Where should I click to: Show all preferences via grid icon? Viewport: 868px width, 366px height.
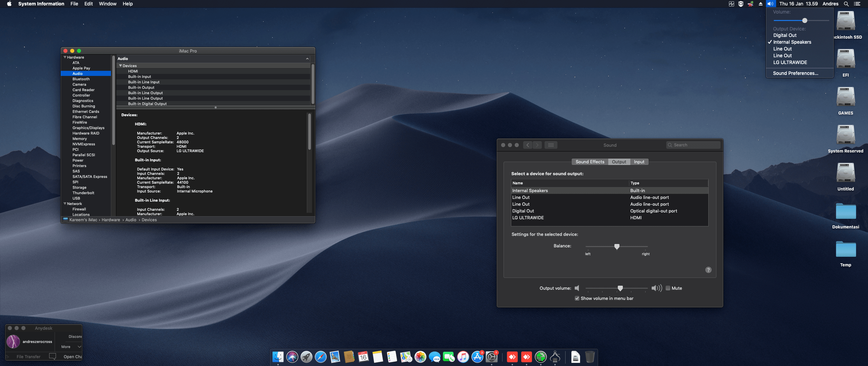551,145
